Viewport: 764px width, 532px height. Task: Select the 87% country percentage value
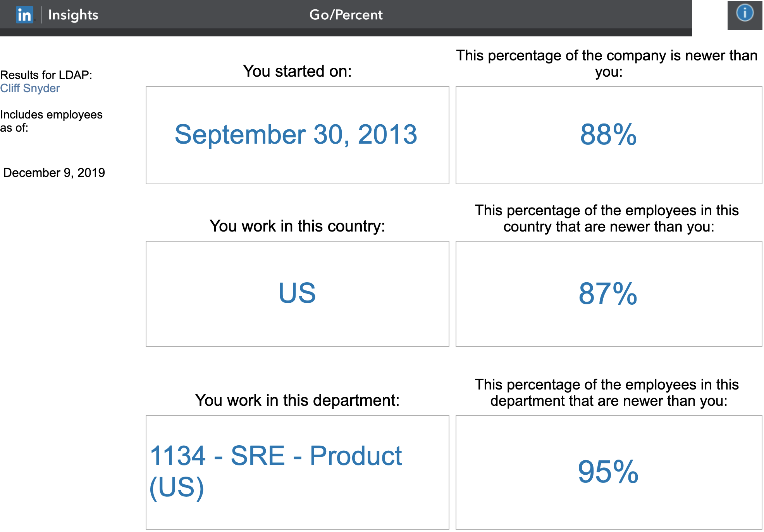(x=608, y=293)
